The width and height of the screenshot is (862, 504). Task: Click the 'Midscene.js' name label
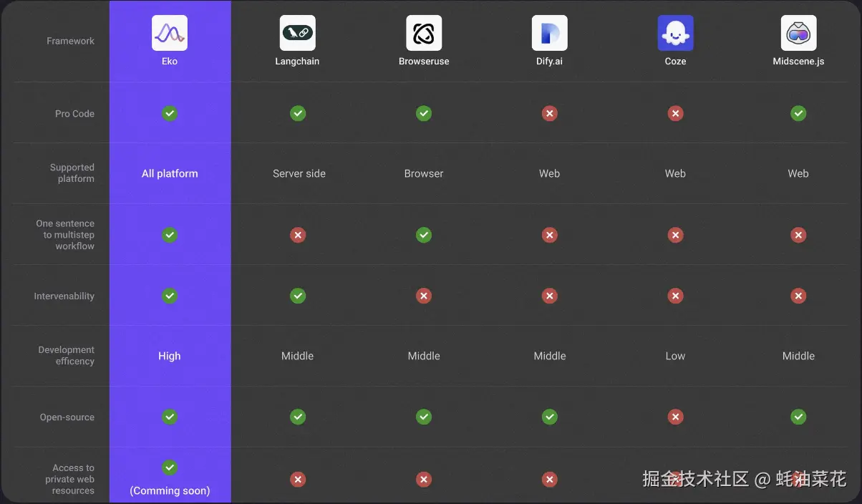(x=799, y=62)
